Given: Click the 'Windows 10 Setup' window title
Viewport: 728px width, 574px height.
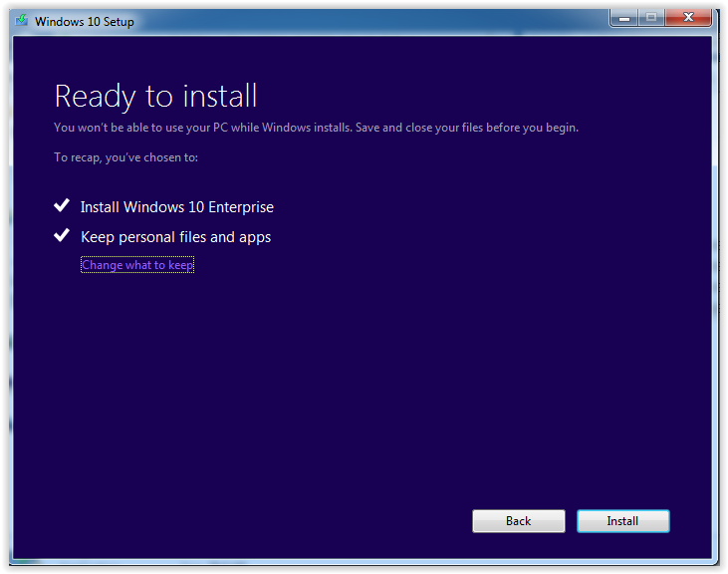Looking at the screenshot, I should pyautogui.click(x=85, y=21).
